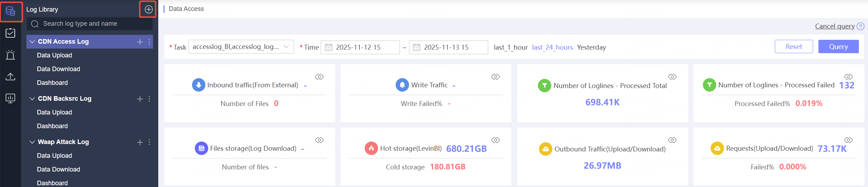Click link icon on Hot storage card
The height and width of the screenshot is (187, 868).
pos(496,140)
